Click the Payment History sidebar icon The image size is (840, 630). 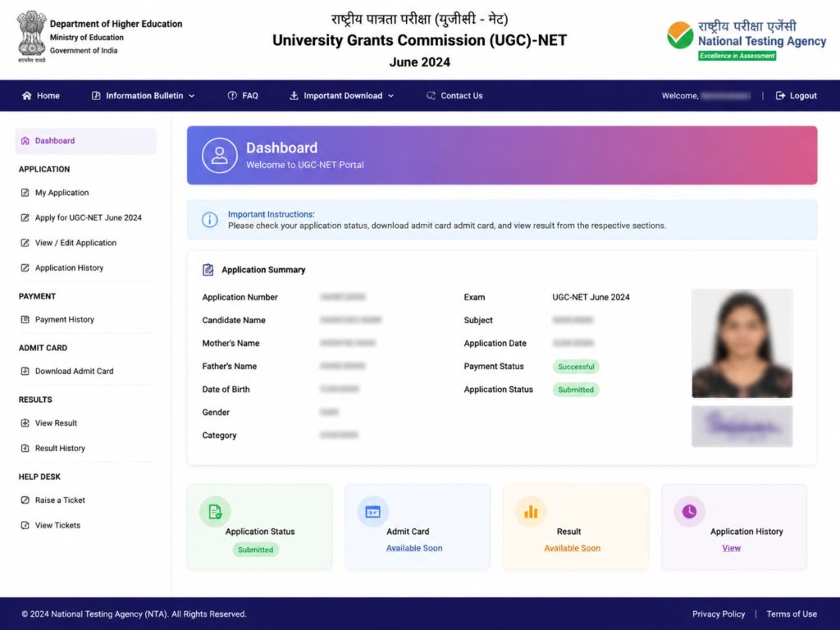pyautogui.click(x=25, y=319)
